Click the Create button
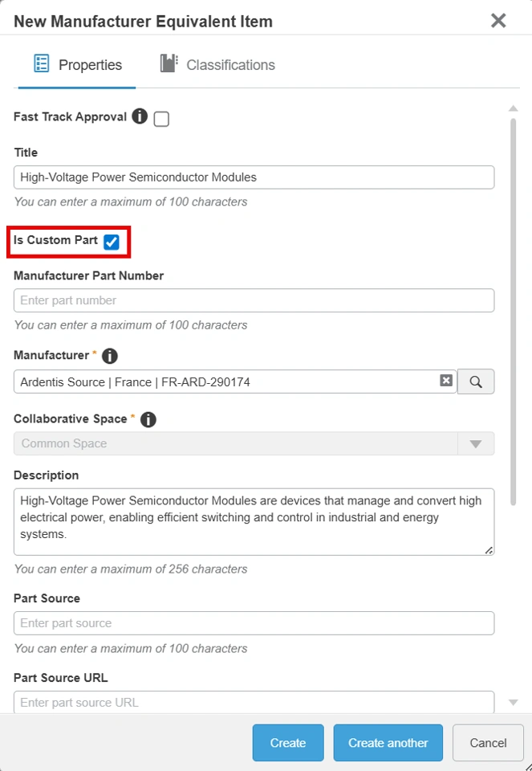Image resolution: width=532 pixels, height=771 pixels. tap(288, 742)
